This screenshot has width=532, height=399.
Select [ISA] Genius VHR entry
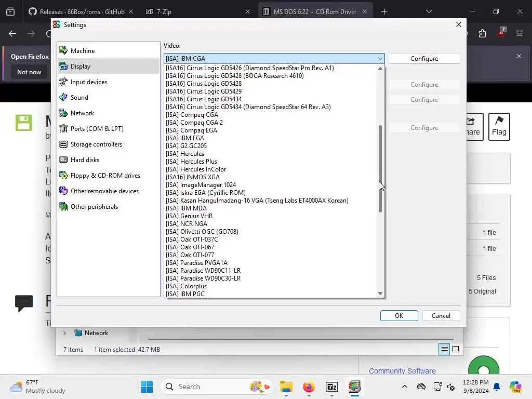click(270, 216)
